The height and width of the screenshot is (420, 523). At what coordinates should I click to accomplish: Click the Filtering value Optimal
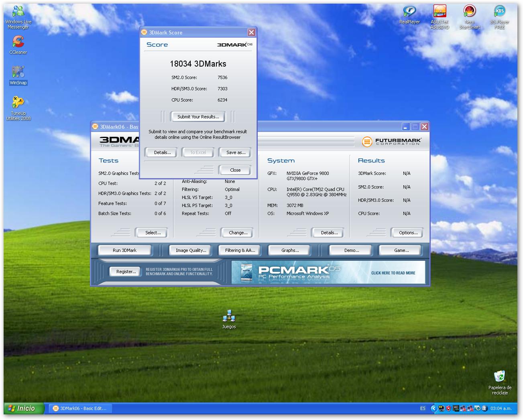232,189
